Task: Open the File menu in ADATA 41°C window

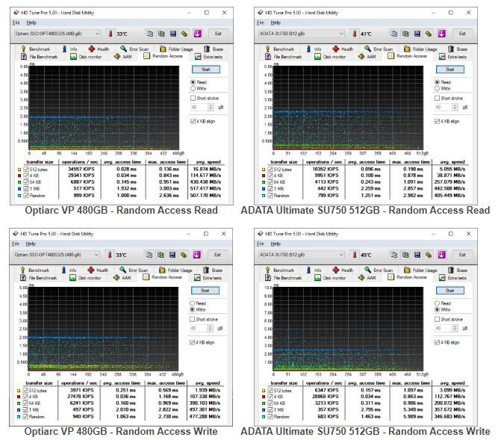Action: coord(258,22)
